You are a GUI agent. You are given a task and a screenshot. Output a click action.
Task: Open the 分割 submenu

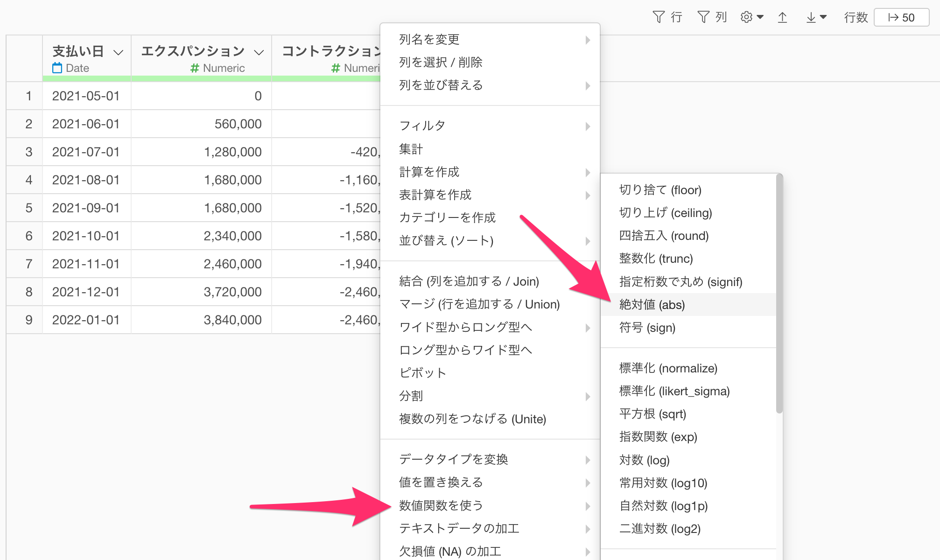point(490,396)
